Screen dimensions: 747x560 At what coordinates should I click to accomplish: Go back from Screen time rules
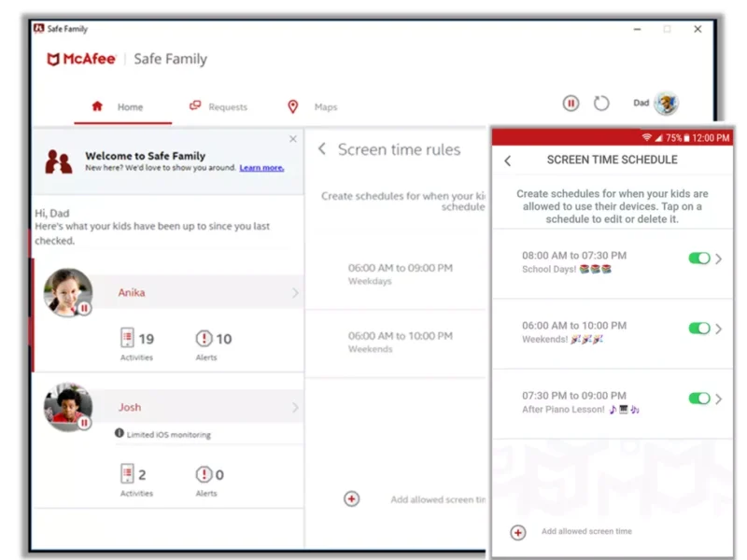pyautogui.click(x=322, y=149)
